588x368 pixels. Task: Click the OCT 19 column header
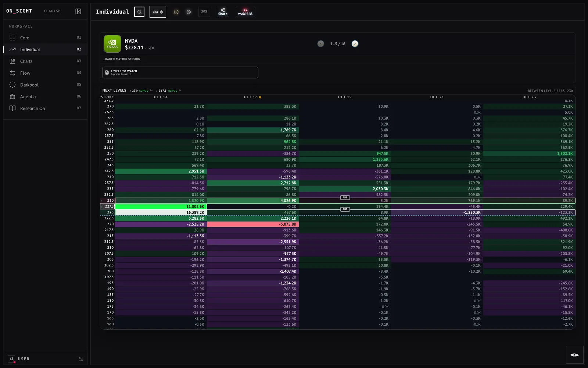click(x=345, y=97)
